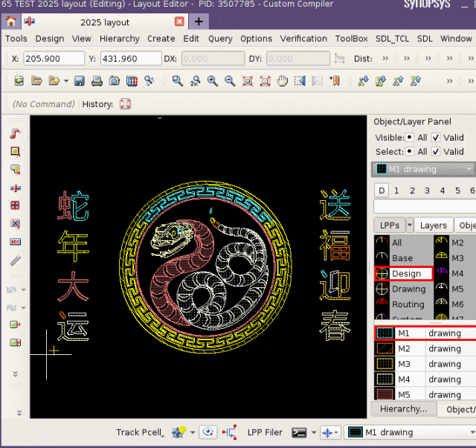Viewport: 476px width, 448px height.
Task: Click the first zoom magnifier icon
Action: (178, 81)
